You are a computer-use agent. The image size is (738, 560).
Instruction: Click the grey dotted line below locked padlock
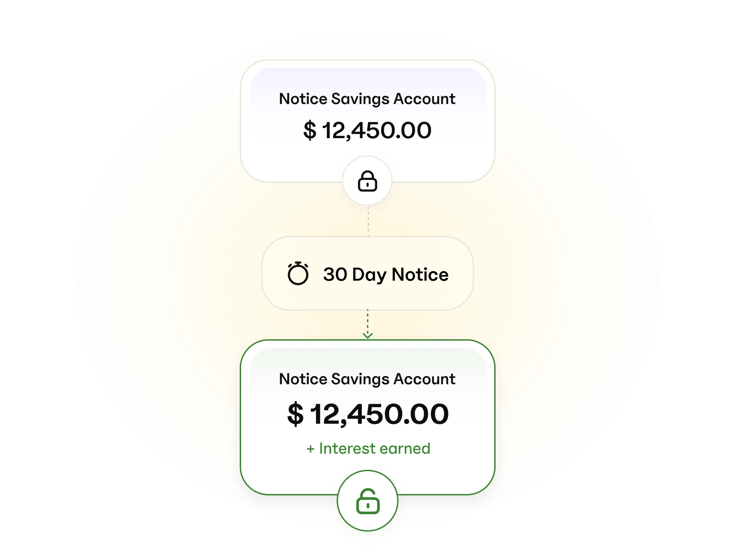coord(368,221)
